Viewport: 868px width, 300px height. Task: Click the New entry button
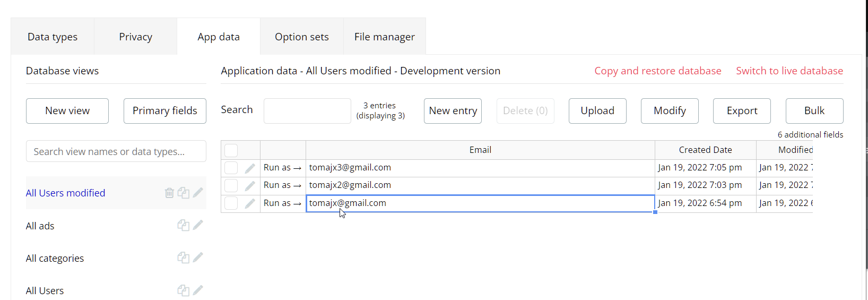click(x=453, y=110)
